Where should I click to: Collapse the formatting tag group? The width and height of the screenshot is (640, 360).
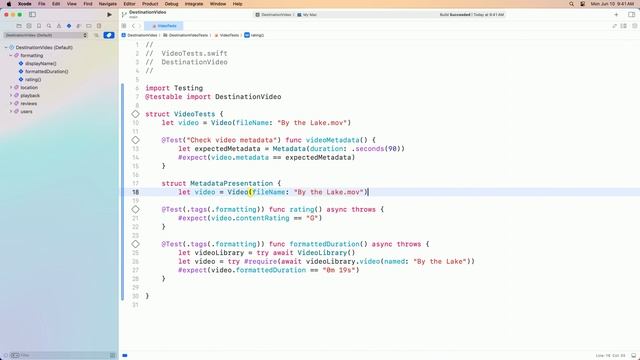coord(11,56)
